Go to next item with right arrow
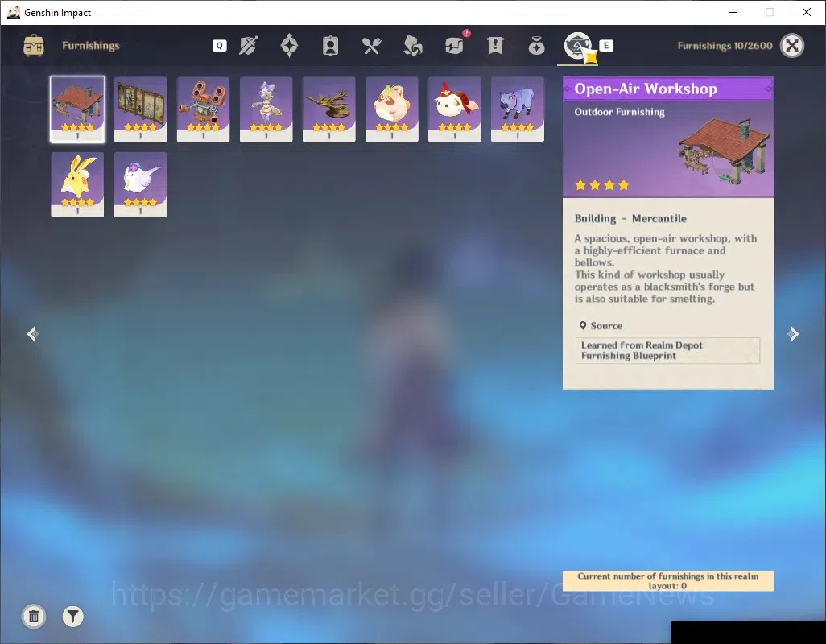This screenshot has height=644, width=826. coord(793,334)
